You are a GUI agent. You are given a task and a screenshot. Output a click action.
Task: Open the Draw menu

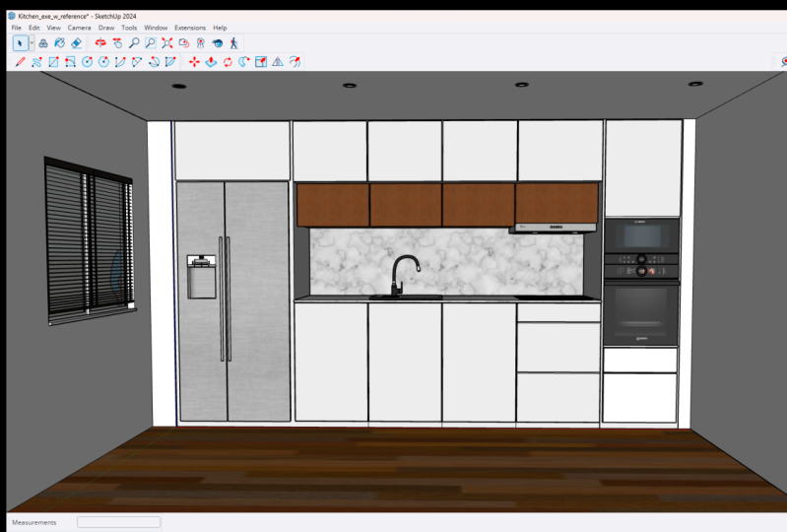(x=106, y=28)
